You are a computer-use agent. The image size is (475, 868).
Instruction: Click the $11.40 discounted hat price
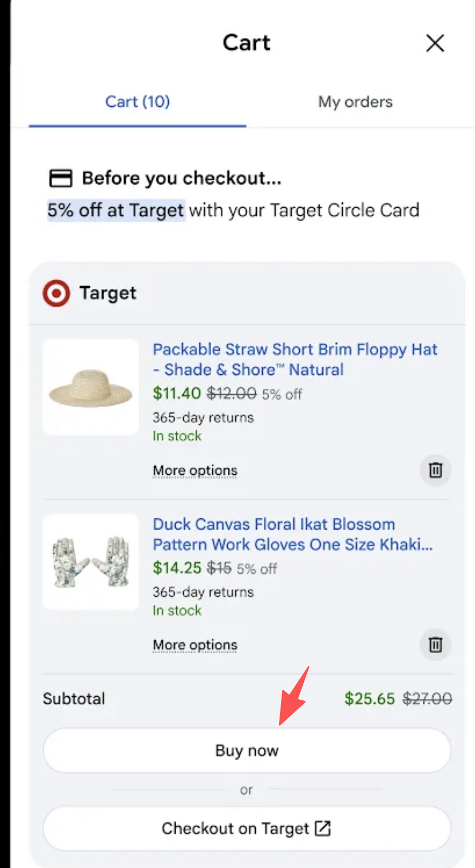click(x=177, y=393)
